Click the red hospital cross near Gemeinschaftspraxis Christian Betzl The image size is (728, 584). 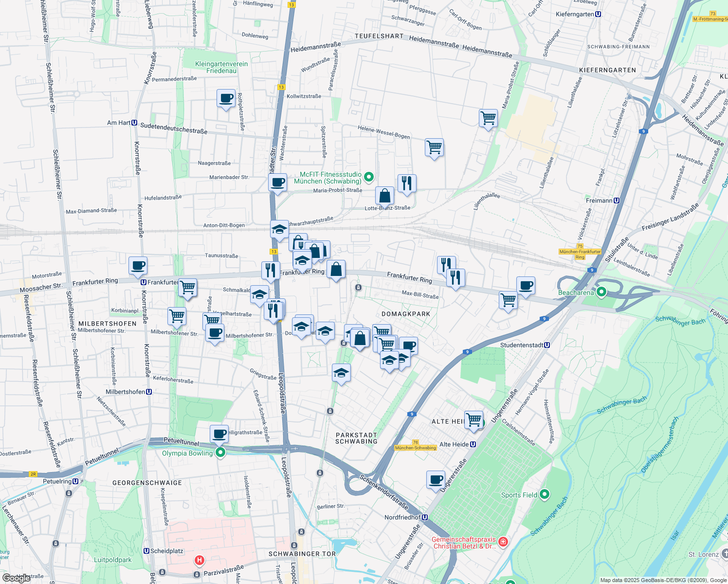click(x=502, y=542)
